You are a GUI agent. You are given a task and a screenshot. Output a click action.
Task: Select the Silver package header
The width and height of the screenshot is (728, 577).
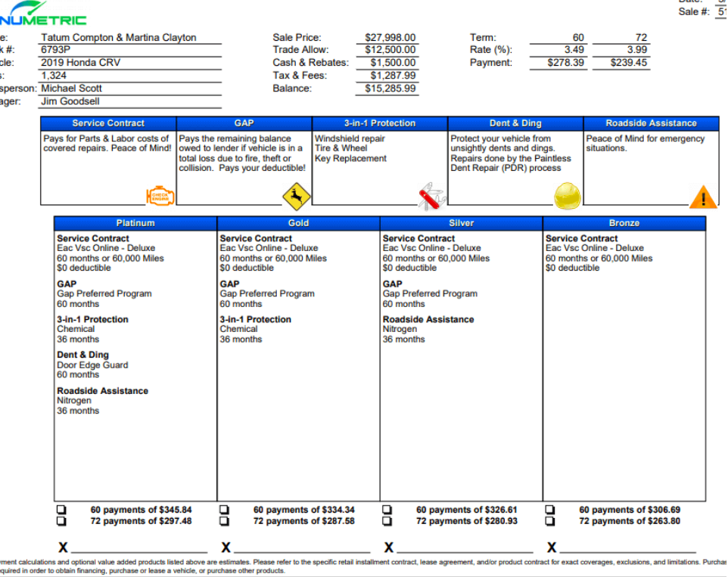[462, 223]
